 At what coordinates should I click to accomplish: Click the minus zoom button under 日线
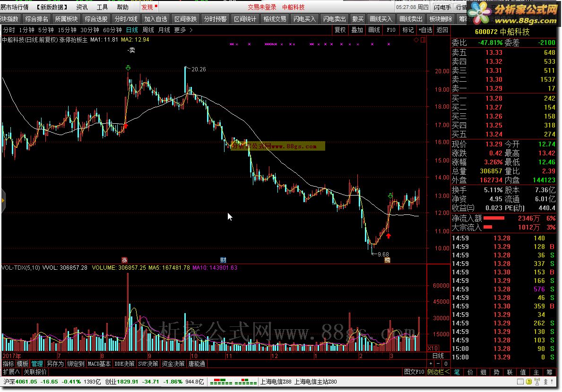pyautogui.click(x=438, y=364)
